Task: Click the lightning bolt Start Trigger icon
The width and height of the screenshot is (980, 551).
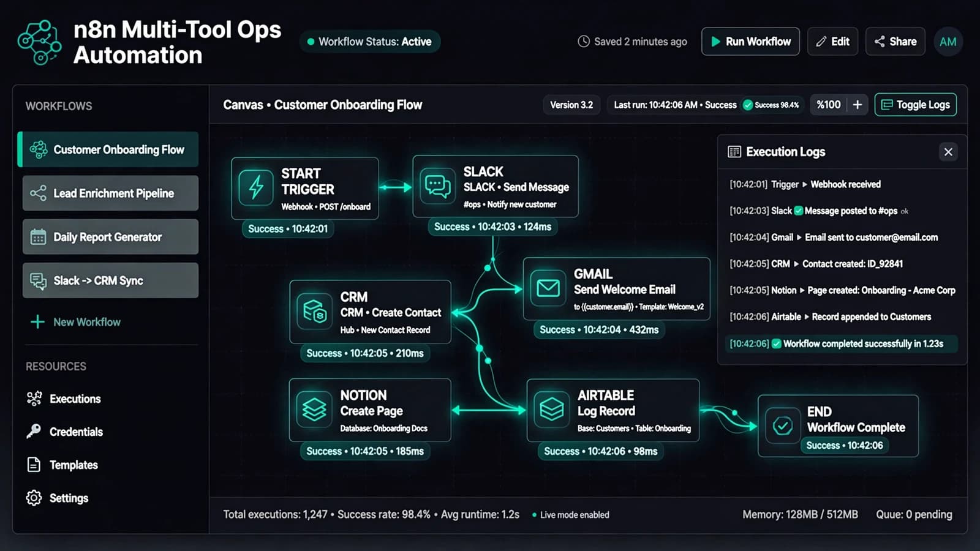Action: click(256, 187)
